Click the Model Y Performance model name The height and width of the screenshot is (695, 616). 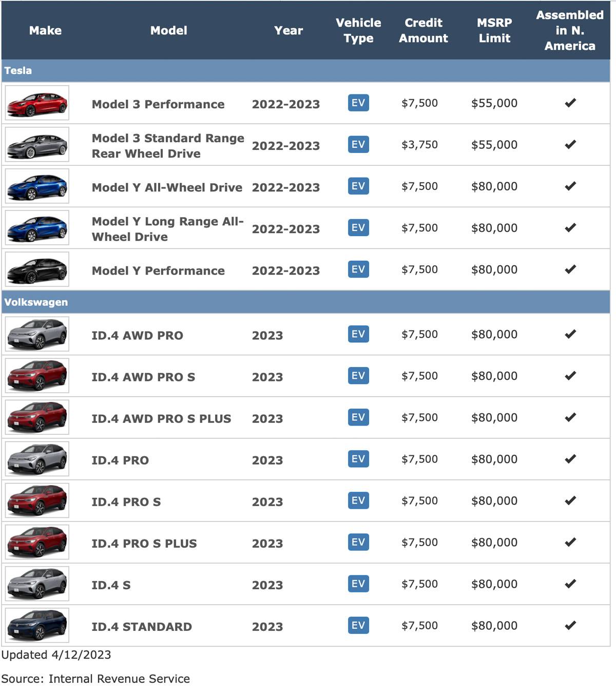[x=158, y=271]
